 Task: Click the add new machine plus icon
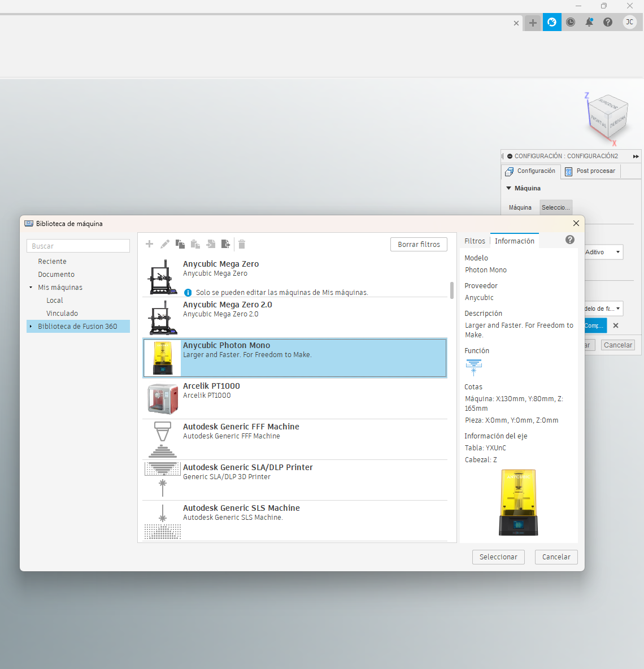(149, 244)
